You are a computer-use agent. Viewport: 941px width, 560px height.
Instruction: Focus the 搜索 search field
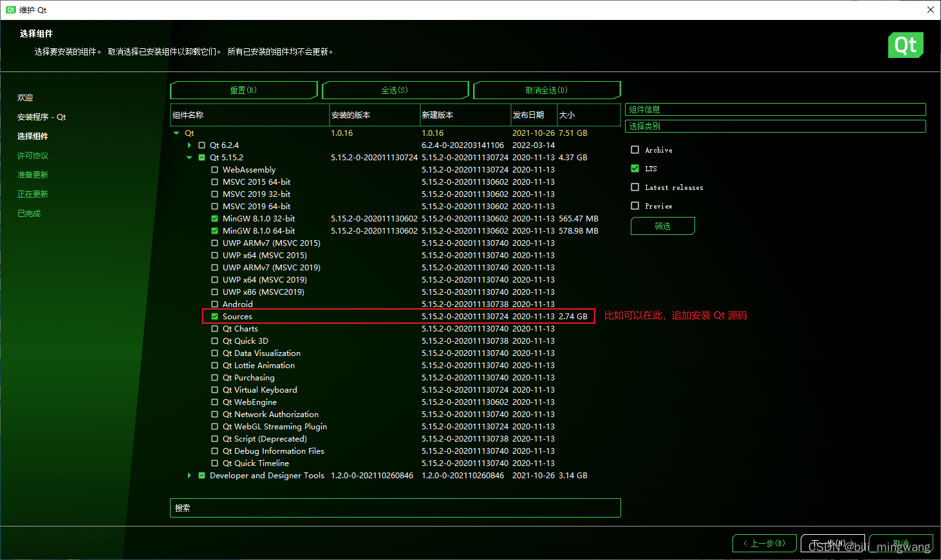point(395,508)
